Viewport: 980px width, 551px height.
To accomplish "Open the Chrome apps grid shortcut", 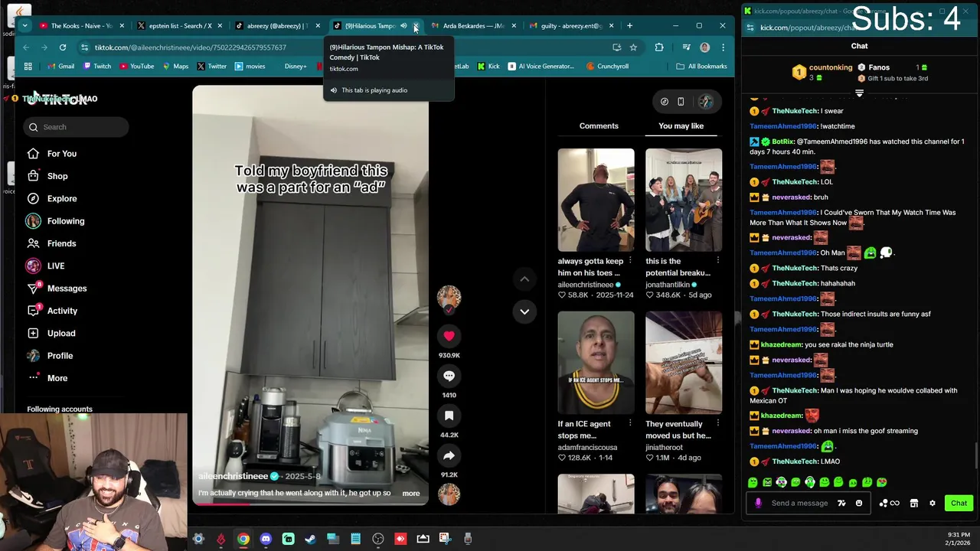I will tap(28, 67).
